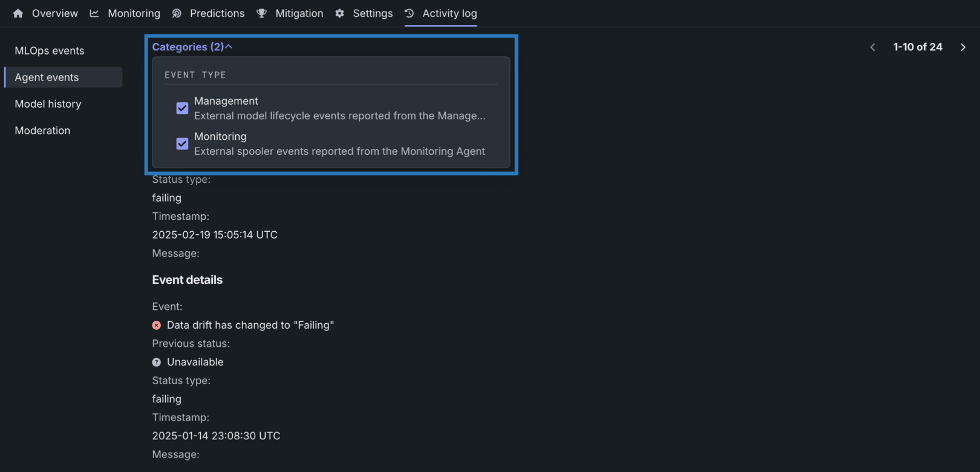This screenshot has height=472, width=980.
Task: Uncheck the Management event type checkbox
Action: [x=182, y=108]
